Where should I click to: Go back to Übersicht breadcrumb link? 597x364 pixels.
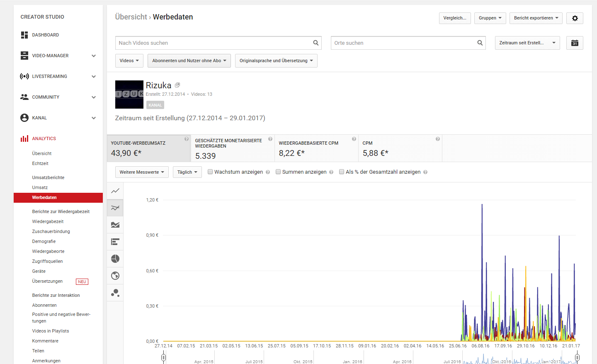[x=131, y=17]
